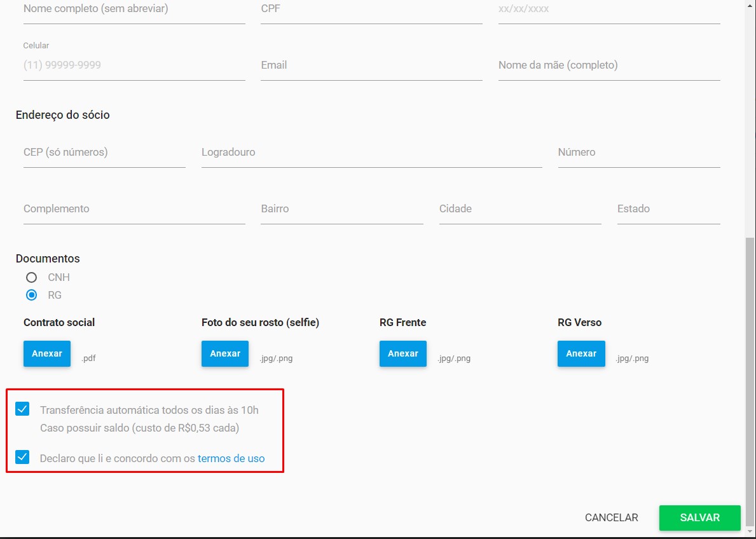Focus the Nome completo input field
This screenshot has height=539, width=756.
click(x=134, y=10)
